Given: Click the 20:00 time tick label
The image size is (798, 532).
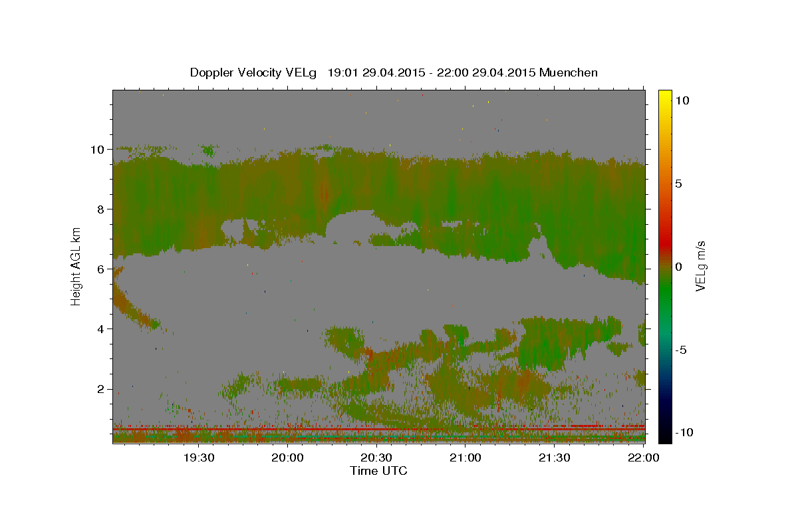Looking at the screenshot, I should click(x=288, y=458).
